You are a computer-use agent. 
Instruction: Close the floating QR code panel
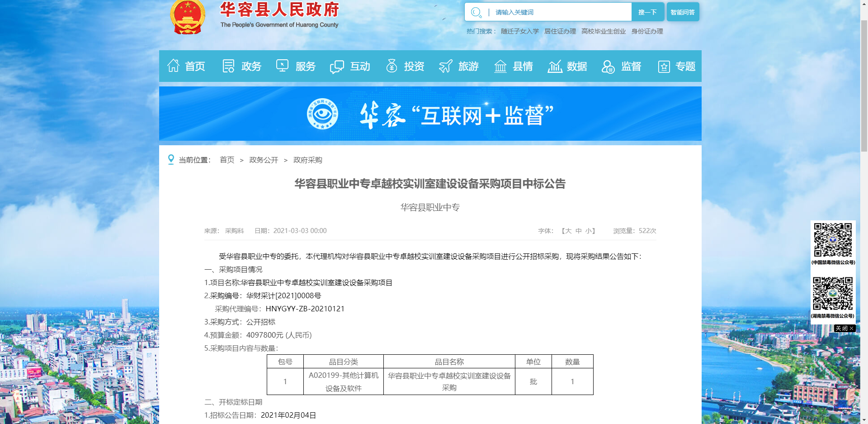(x=844, y=329)
